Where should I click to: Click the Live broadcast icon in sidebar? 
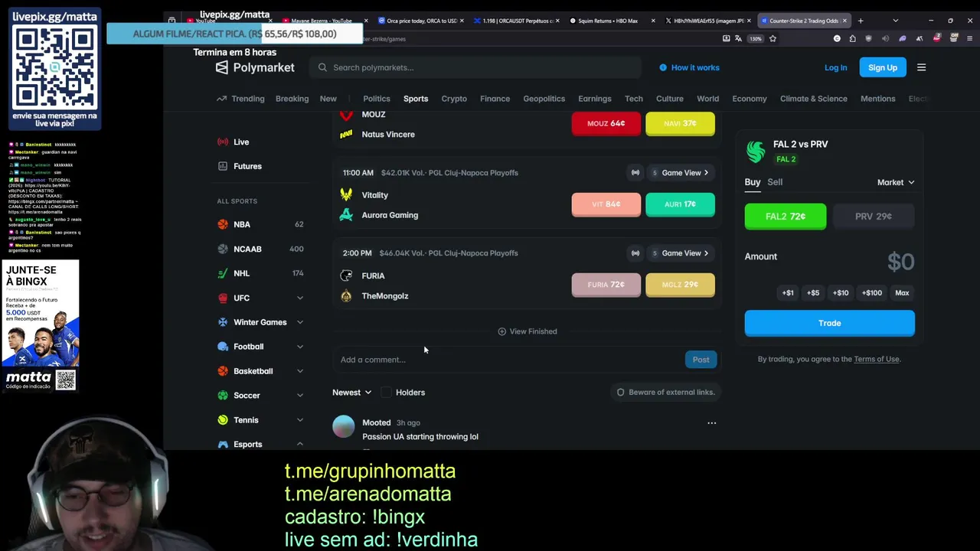(x=223, y=142)
